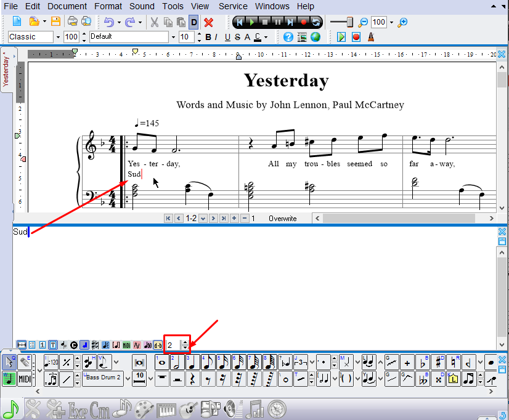Click the Overwrite mode indicator
Screen dimensions: 509x420
[x=282, y=219]
